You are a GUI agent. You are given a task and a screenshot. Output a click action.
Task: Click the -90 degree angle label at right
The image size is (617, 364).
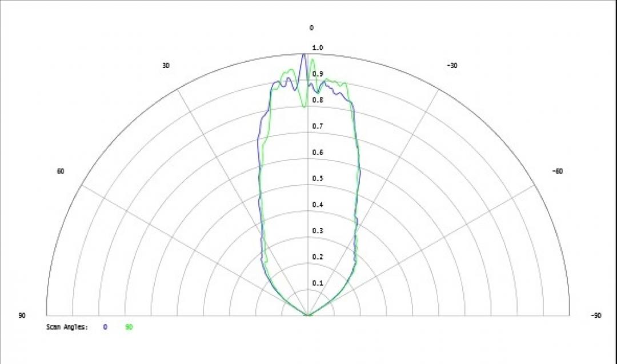596,315
